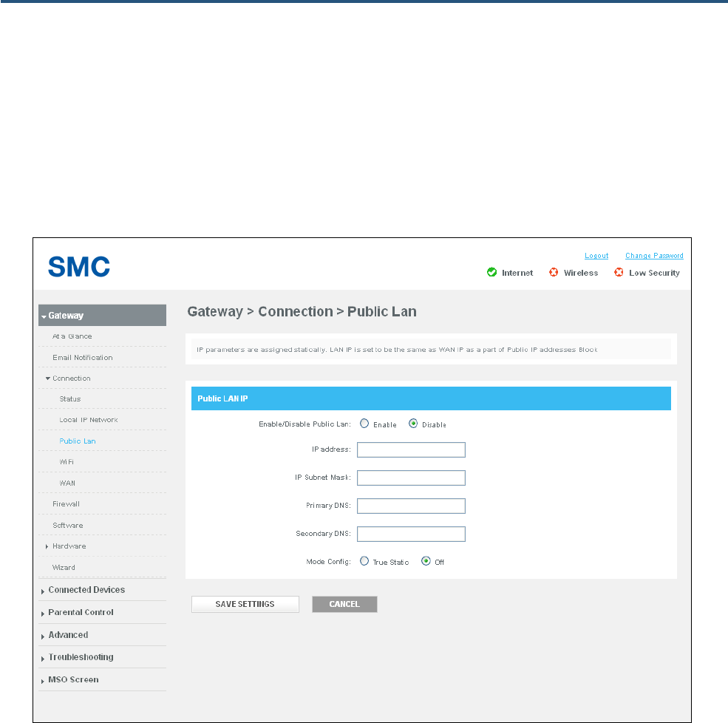Click the Change Password link
728x723 pixels.
(654, 255)
